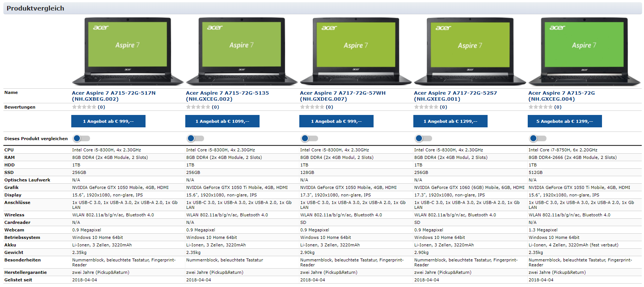Click laptop image of A717-72G-52S7
The height and width of the screenshot is (287, 644).
(470, 51)
